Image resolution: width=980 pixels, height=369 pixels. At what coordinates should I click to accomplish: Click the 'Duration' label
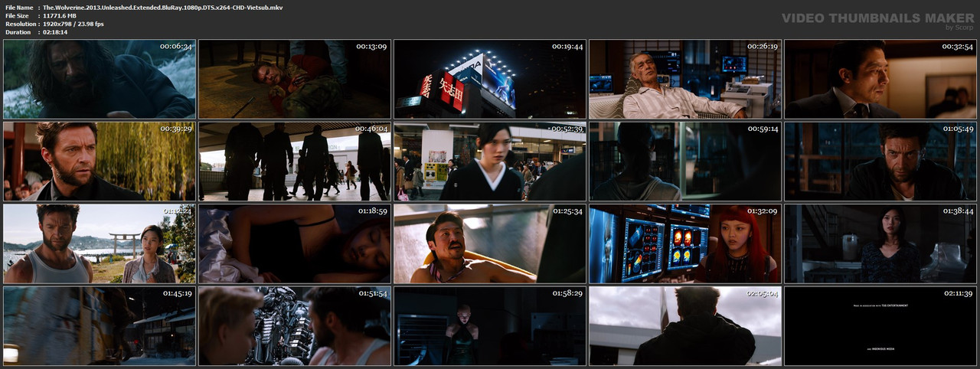(18, 32)
